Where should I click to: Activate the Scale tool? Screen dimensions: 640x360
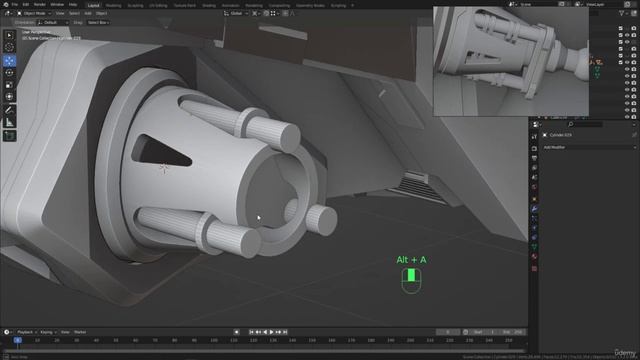point(9,85)
